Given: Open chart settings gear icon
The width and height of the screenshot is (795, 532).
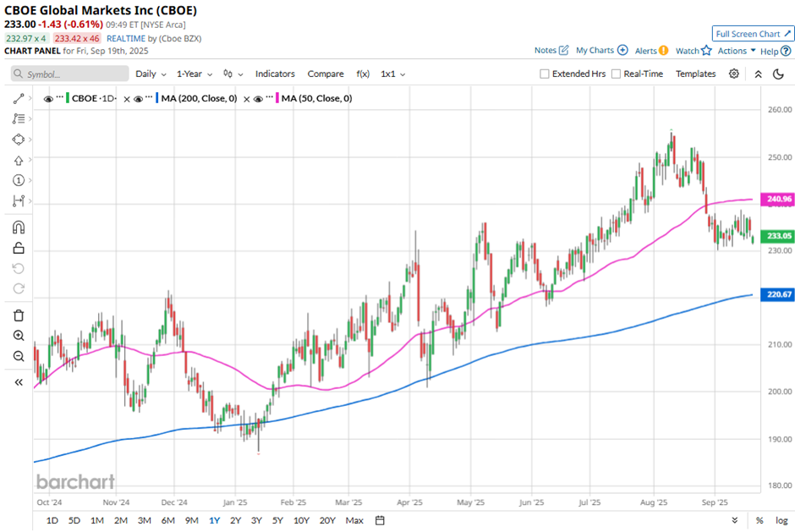Looking at the screenshot, I should pos(734,74).
